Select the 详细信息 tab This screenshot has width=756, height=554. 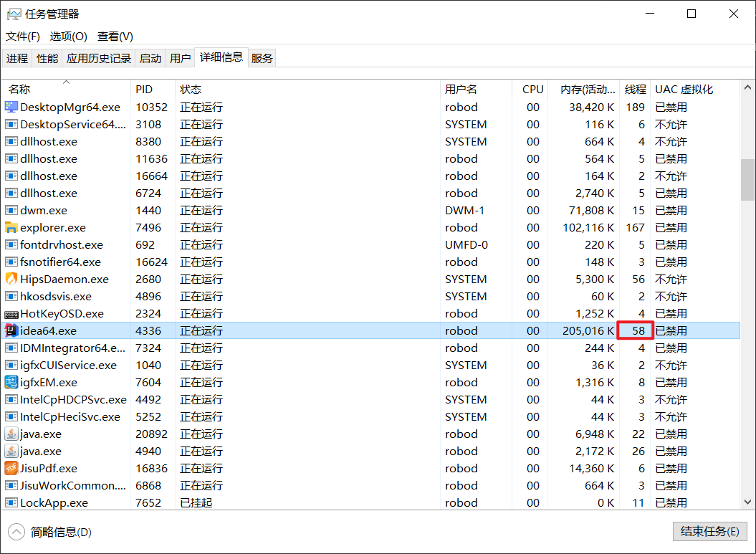point(221,57)
